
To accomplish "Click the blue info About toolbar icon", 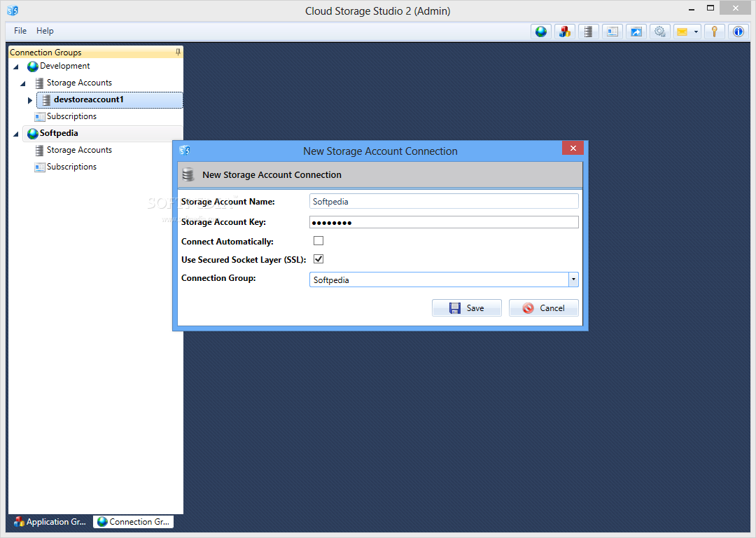I will (738, 32).
